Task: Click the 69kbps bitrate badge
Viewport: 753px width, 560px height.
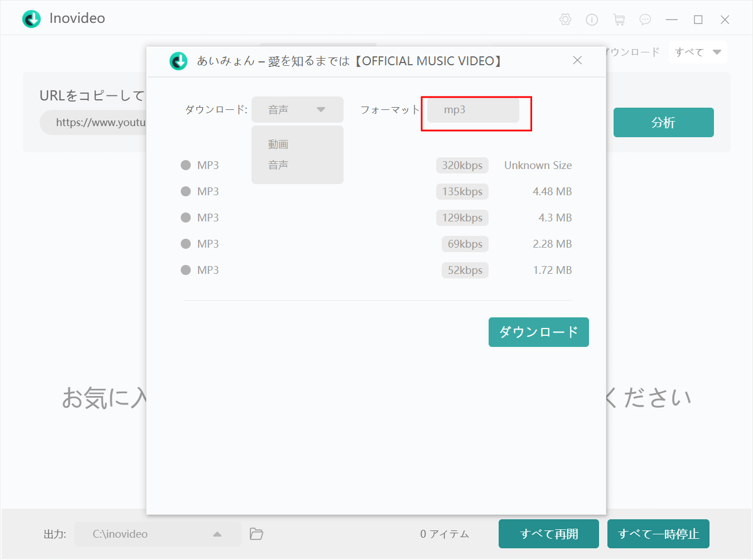Action: 465,244
